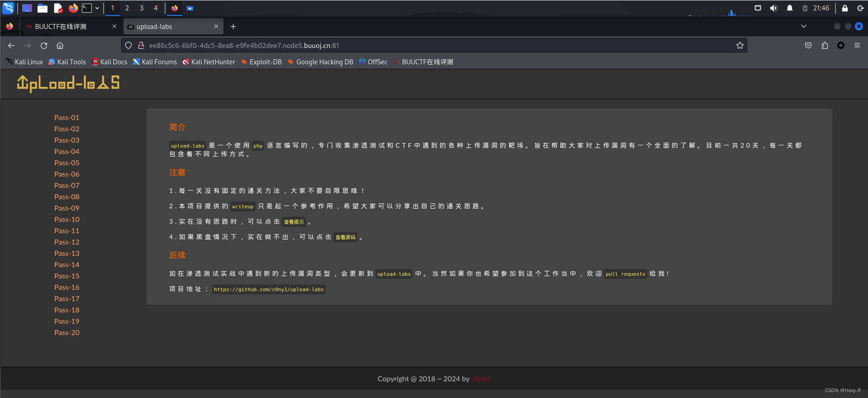Open Pass-20 level
The image size is (868, 398).
pos(67,332)
